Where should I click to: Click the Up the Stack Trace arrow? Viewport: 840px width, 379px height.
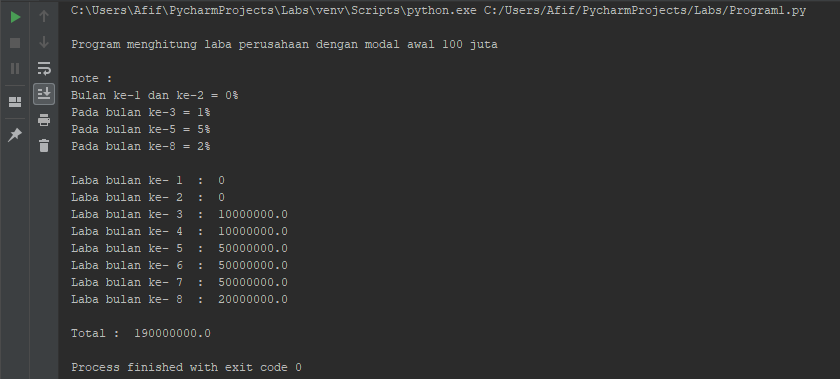coord(44,17)
